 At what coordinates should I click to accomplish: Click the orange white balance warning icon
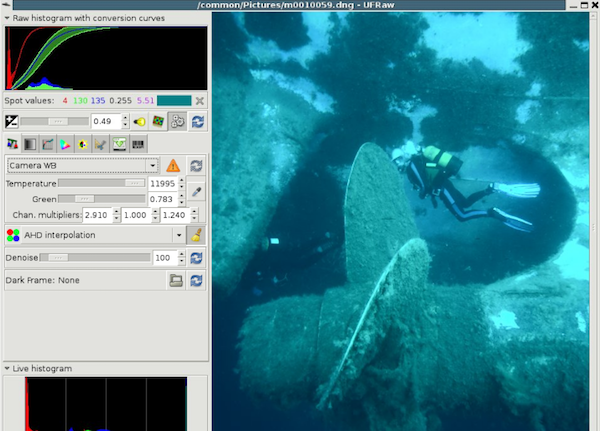tap(173, 165)
